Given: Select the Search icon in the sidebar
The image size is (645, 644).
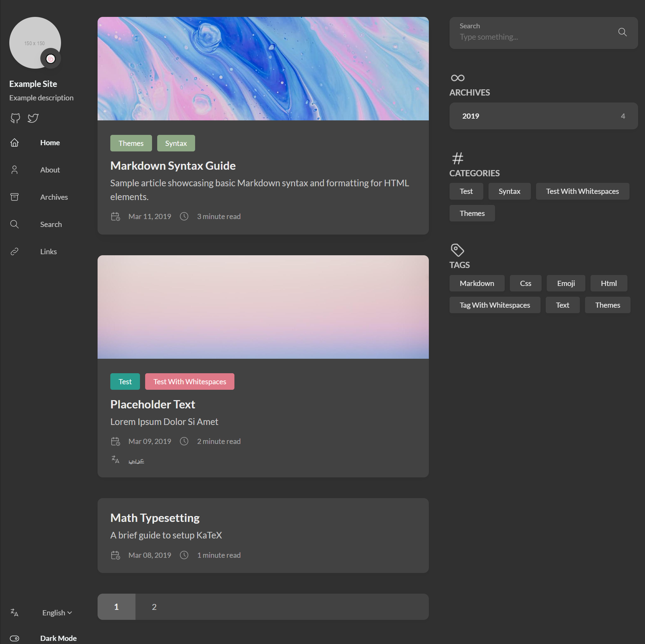Looking at the screenshot, I should (x=14, y=224).
